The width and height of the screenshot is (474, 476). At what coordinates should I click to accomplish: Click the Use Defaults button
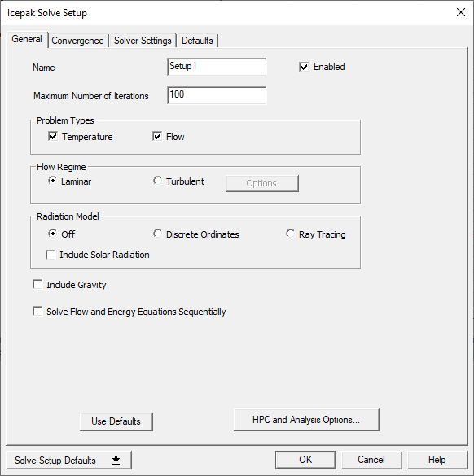116,421
